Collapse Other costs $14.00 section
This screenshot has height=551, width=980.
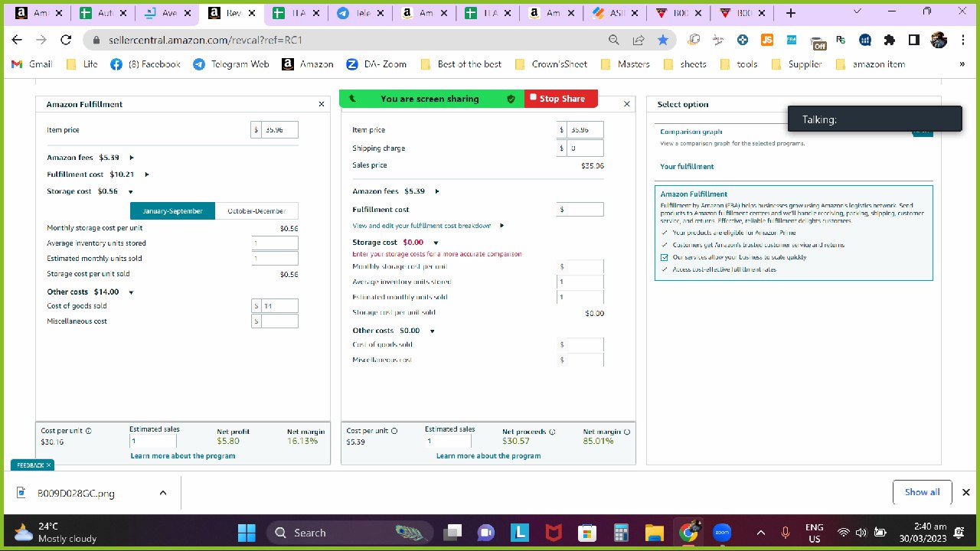[132, 292]
